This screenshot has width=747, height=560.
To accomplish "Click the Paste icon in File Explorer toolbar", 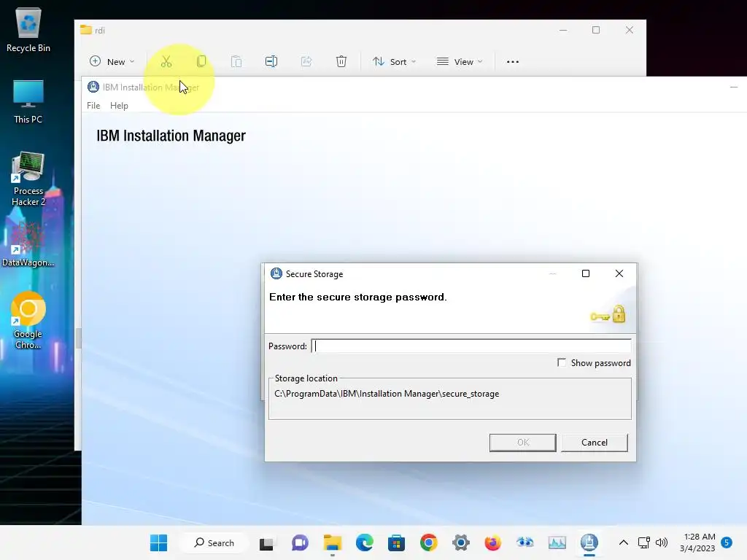I will [236, 61].
